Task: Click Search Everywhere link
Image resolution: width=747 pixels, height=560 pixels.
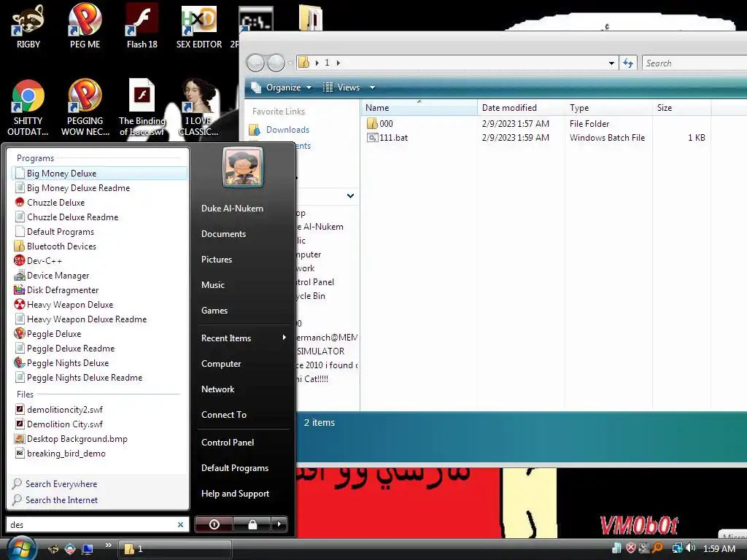Action: 61,484
